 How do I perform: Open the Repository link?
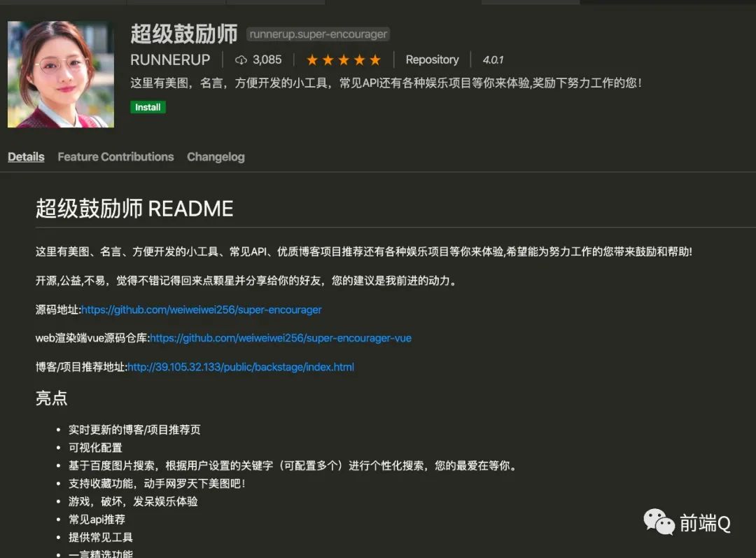pyautogui.click(x=432, y=60)
